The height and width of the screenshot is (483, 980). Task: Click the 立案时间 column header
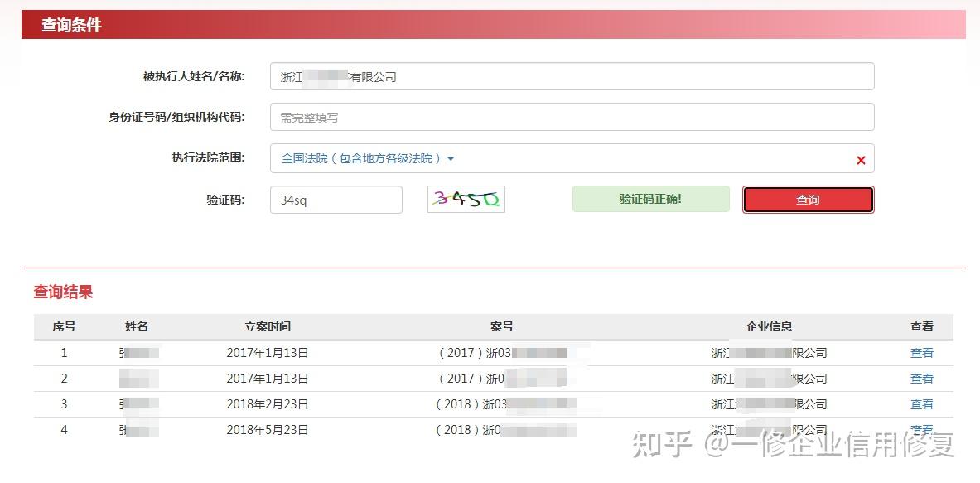[x=268, y=326]
